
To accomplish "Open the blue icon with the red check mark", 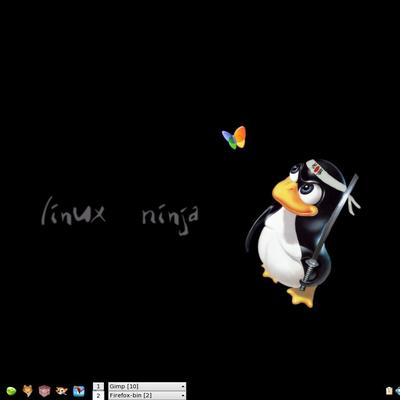I will pyautogui.click(x=79, y=391).
